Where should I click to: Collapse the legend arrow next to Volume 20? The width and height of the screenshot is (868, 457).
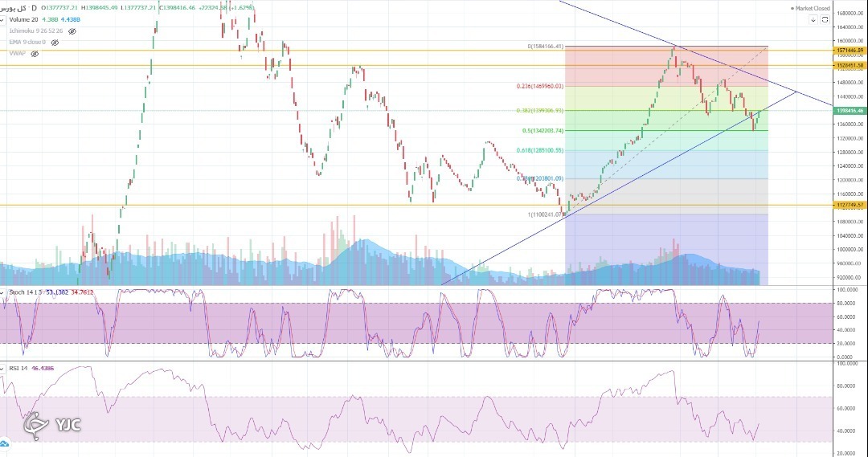pos(2,20)
